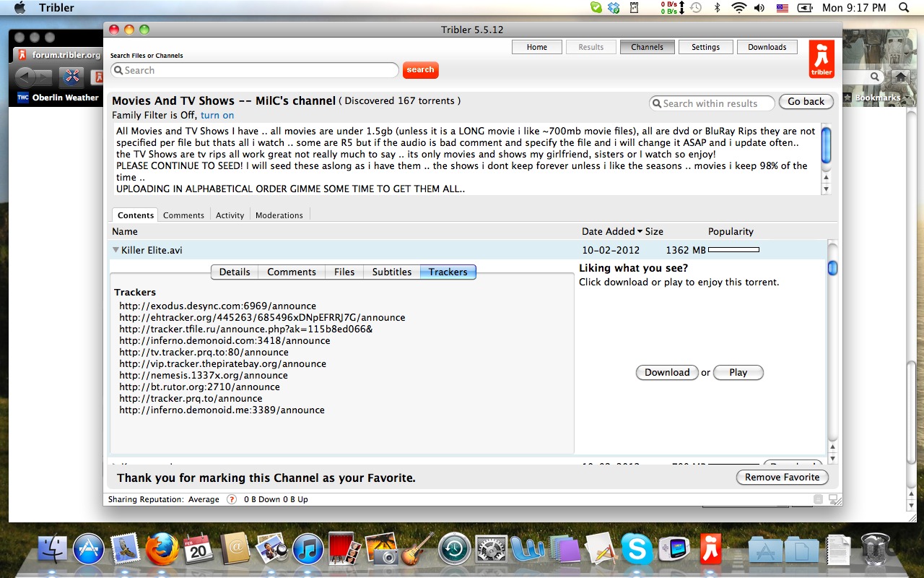Screen dimensions: 924x578
Task: Open System Preferences from the dock
Action: 491,550
